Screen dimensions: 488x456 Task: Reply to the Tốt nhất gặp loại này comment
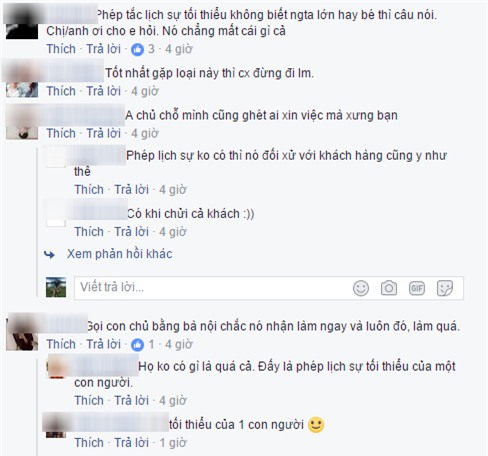(x=103, y=91)
